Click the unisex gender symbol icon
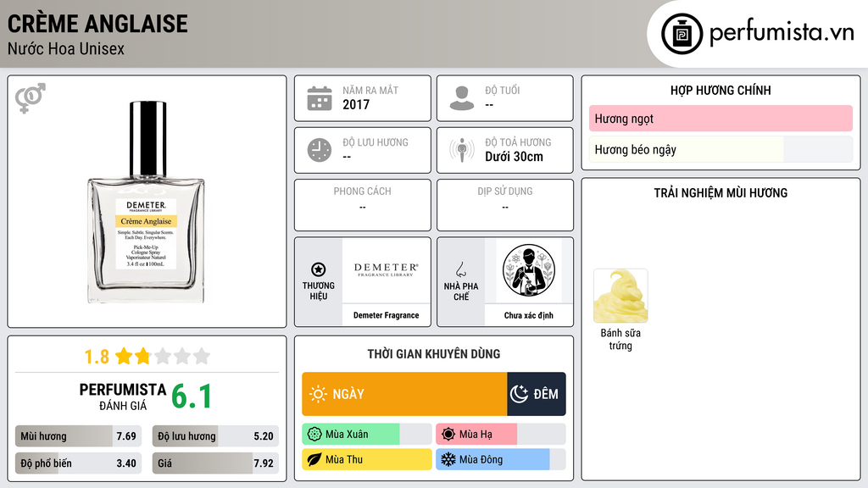868x488 pixels. [30, 98]
